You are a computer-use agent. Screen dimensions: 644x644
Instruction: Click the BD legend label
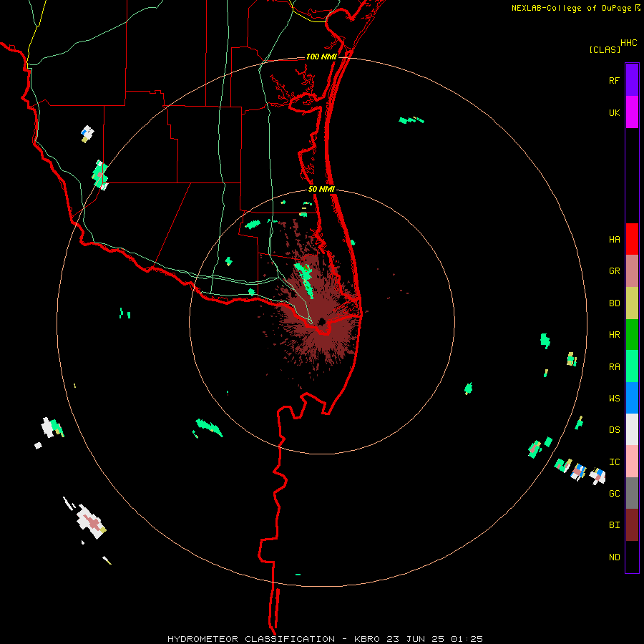(614, 303)
